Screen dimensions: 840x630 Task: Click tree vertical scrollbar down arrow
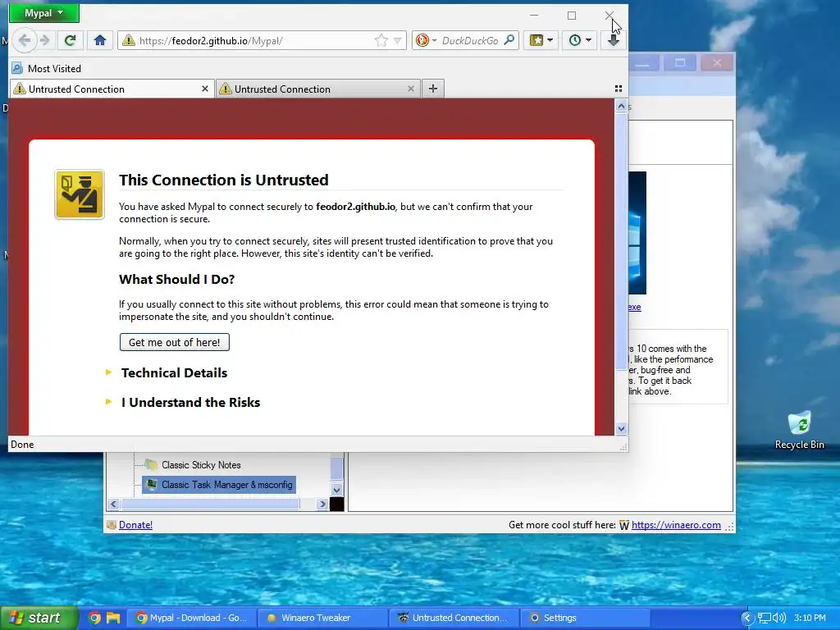click(336, 490)
